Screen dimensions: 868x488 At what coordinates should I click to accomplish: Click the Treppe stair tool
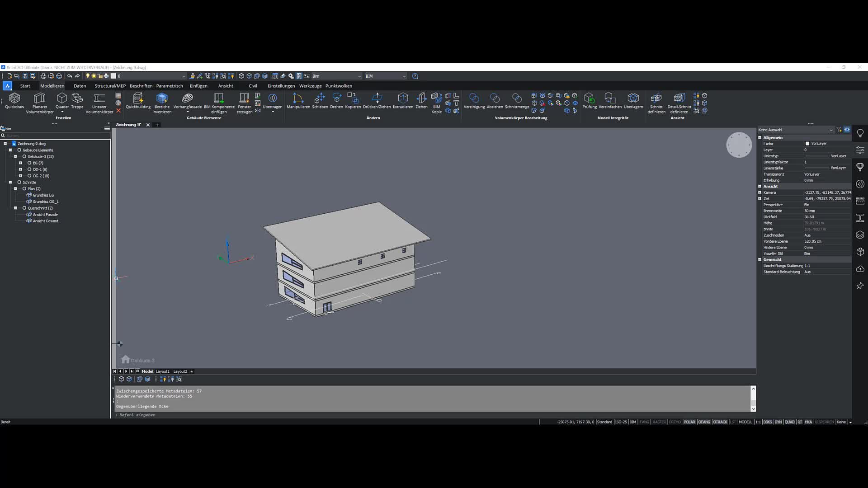77,101
